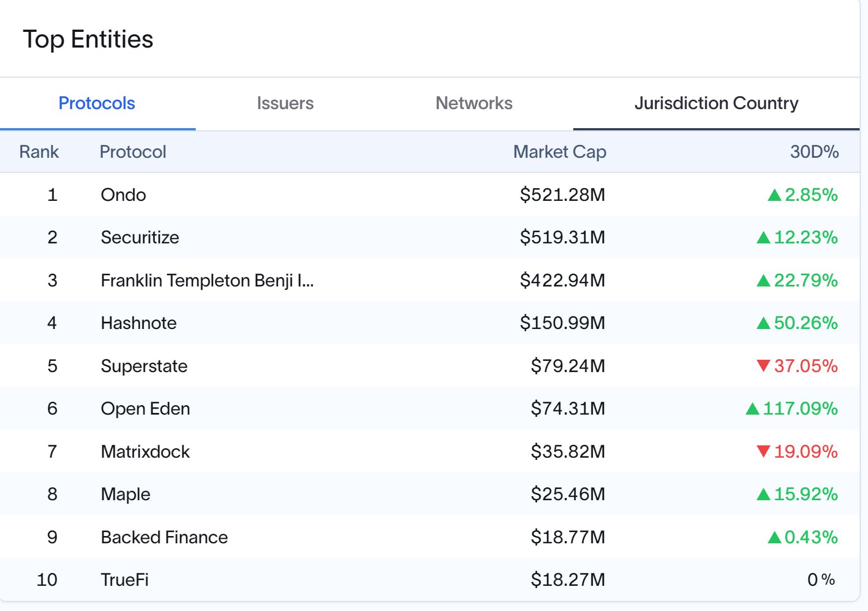Screen dimensions: 868x611
Task: Select Franklin Templeton Benji protocol name
Action: [207, 280]
